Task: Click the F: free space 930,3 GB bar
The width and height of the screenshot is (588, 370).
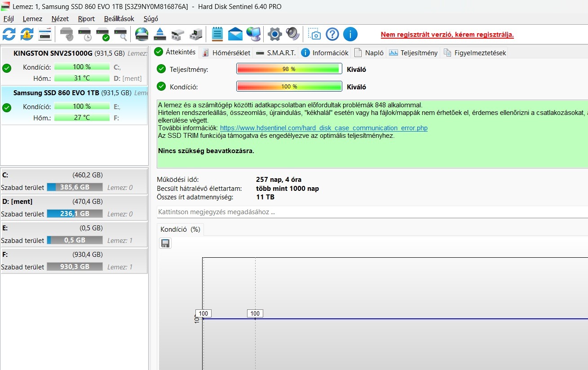Action: (75, 267)
